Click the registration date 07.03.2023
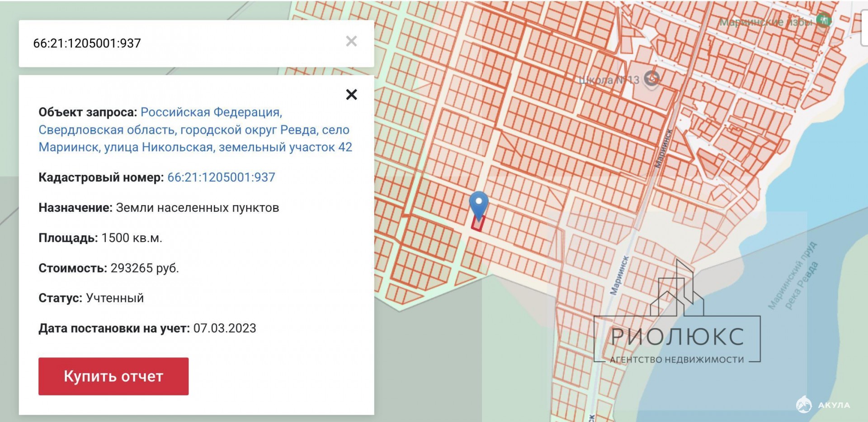 225,328
